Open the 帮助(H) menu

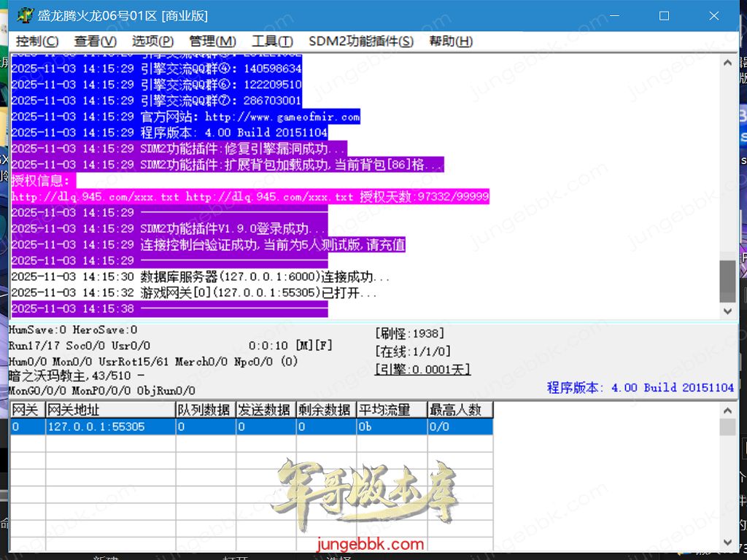tap(451, 42)
